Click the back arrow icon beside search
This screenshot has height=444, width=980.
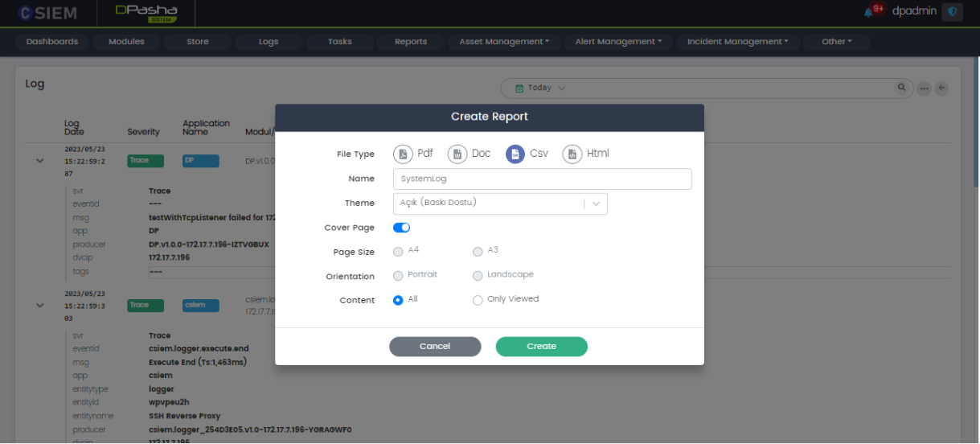click(941, 88)
